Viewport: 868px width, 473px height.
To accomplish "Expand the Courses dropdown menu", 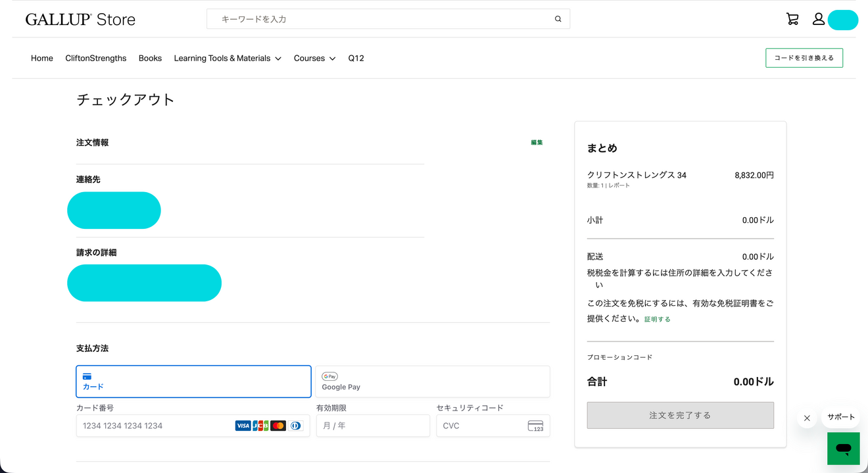I will coord(314,58).
